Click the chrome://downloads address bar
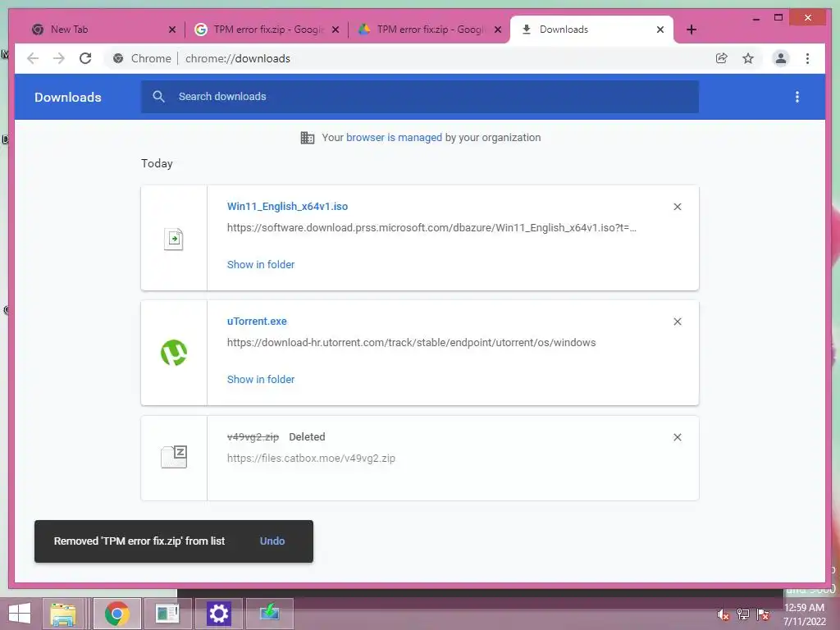 pyautogui.click(x=237, y=58)
